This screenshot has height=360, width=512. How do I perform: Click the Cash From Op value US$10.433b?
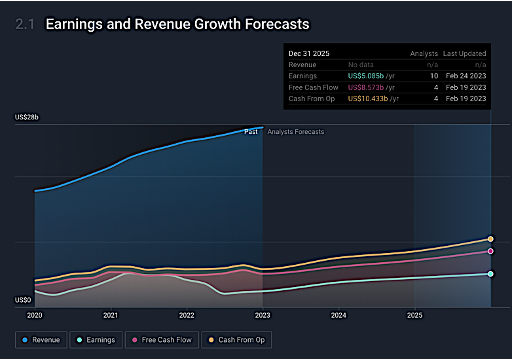[368, 98]
